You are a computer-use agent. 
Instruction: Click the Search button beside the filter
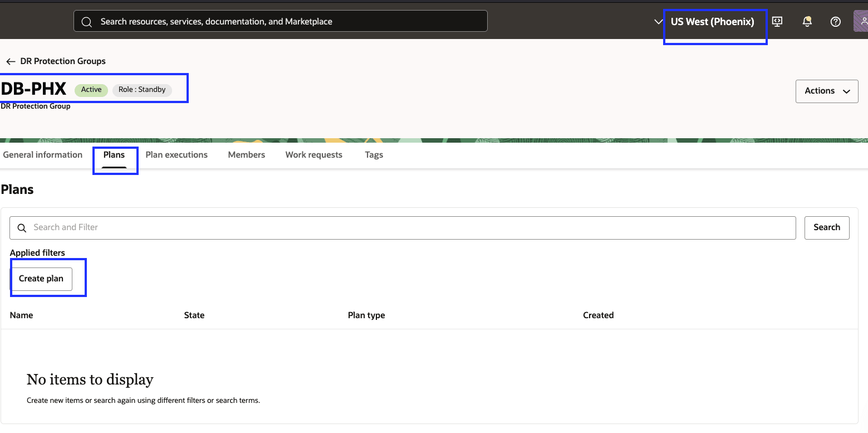point(827,227)
